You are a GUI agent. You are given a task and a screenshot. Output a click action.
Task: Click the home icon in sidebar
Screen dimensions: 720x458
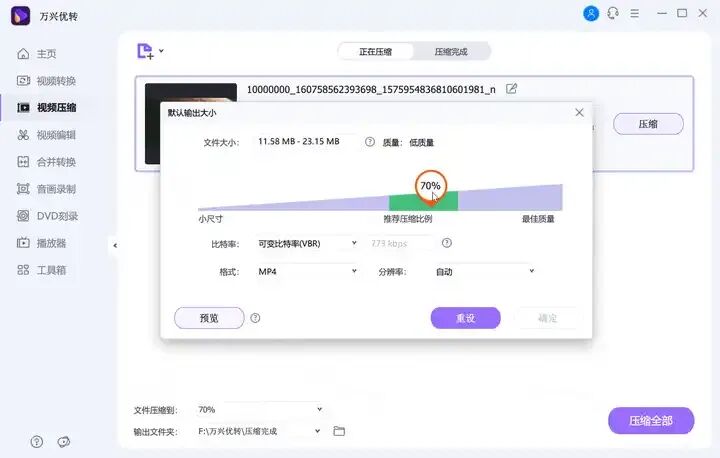[23, 54]
